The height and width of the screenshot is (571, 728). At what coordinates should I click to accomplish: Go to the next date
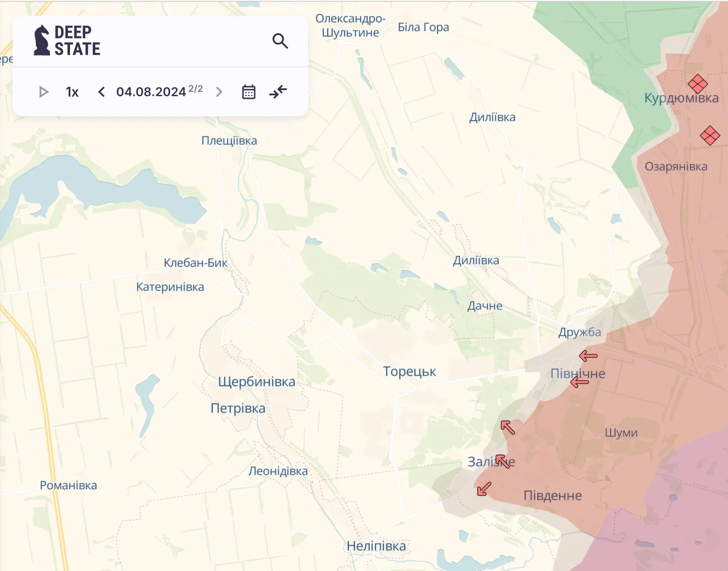(x=219, y=92)
